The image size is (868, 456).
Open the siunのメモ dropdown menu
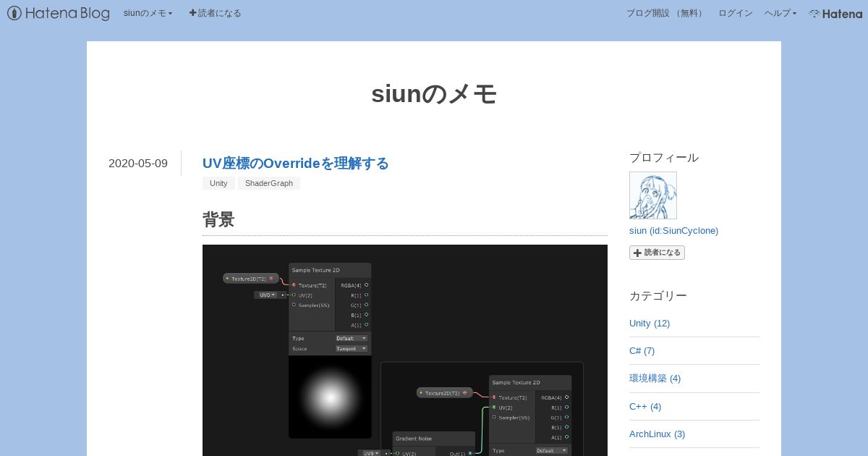click(148, 13)
